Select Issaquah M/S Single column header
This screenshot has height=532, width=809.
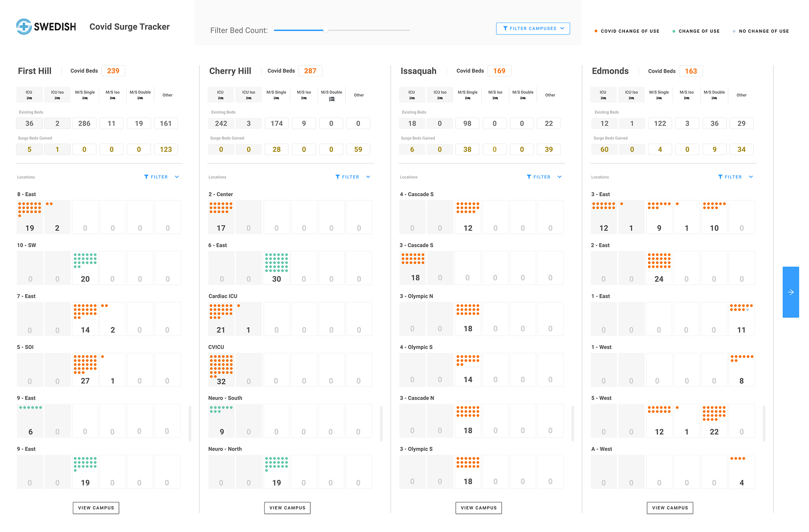468,95
